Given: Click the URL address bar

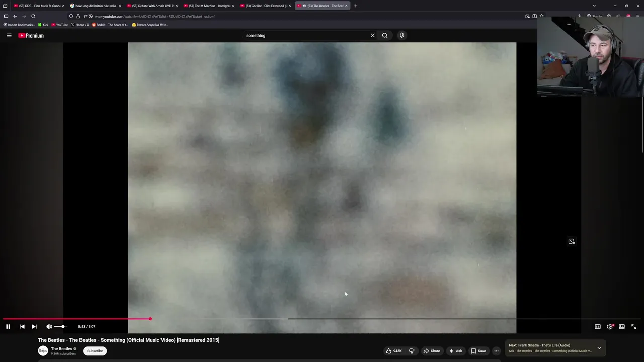Looking at the screenshot, I should point(302,16).
